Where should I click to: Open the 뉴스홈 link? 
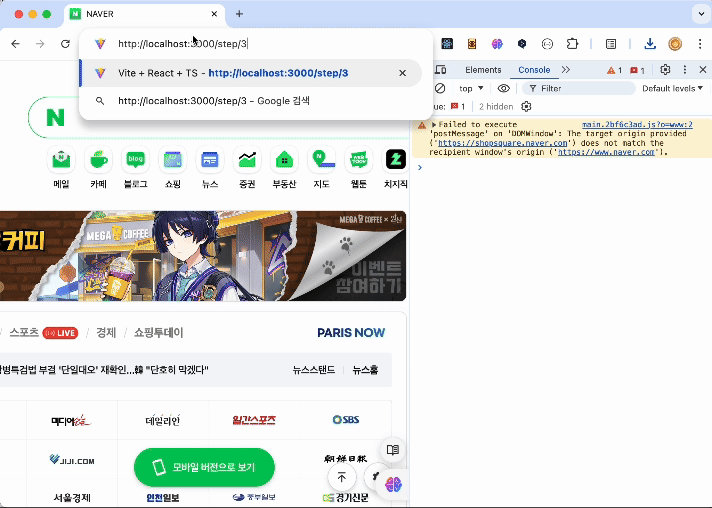(x=365, y=370)
